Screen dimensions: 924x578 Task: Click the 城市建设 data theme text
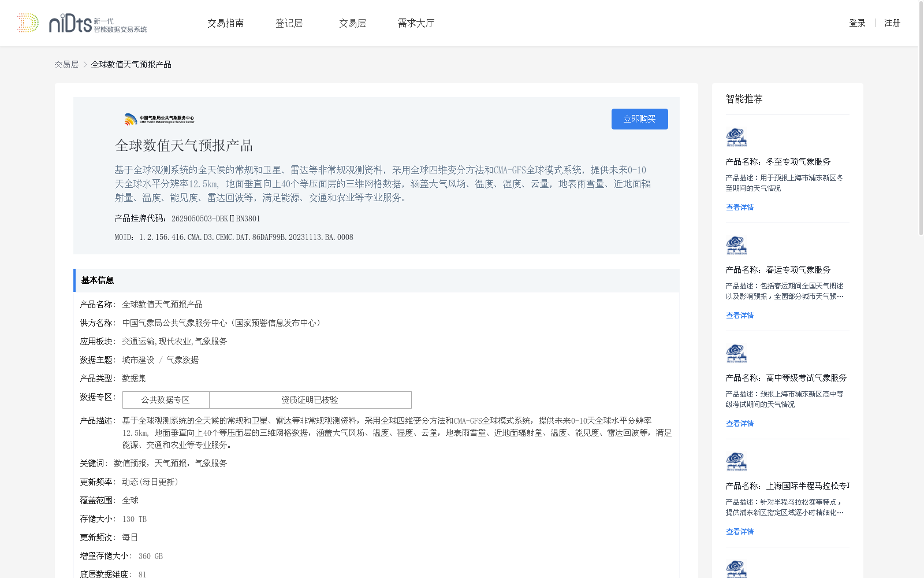point(138,360)
